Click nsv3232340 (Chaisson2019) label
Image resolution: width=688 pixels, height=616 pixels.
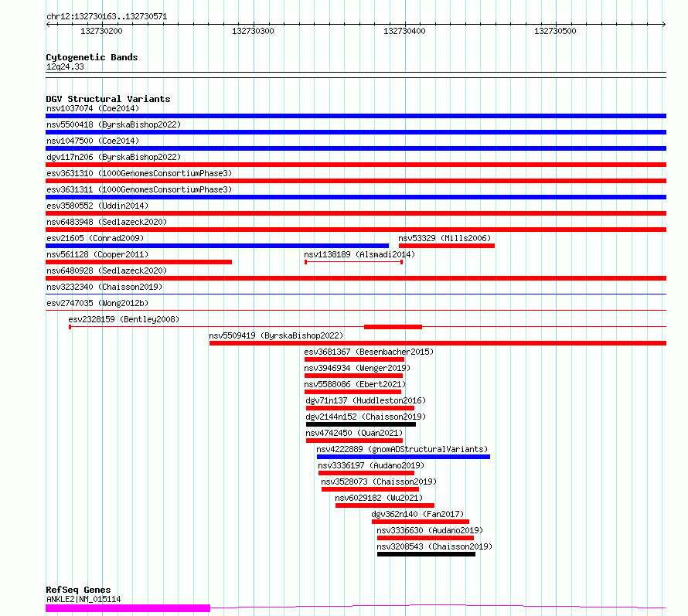click(x=104, y=287)
